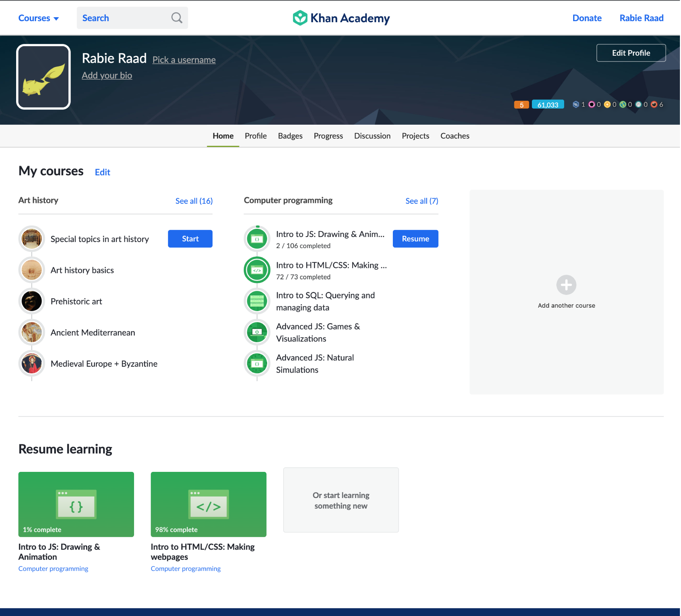
Task: Click the plus icon to add another course
Action: coord(566,285)
